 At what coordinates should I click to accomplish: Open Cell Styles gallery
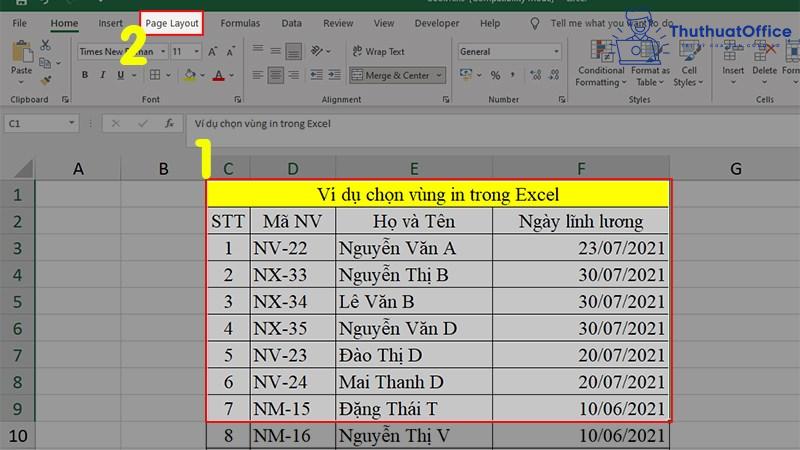point(688,63)
